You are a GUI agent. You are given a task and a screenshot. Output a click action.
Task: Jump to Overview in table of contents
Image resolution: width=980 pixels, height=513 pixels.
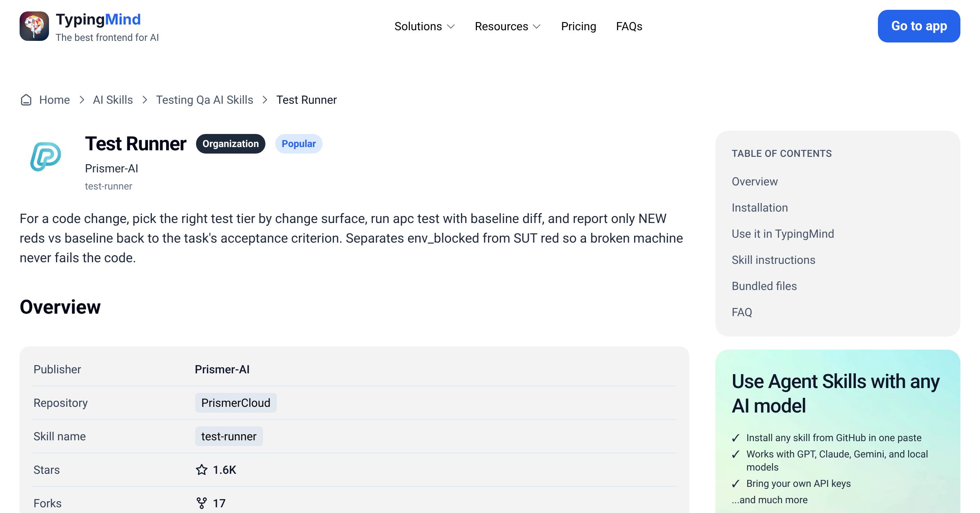pyautogui.click(x=755, y=181)
